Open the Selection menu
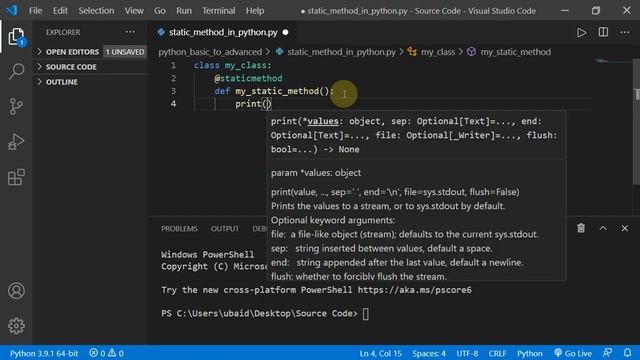This screenshot has height=360, width=640. 96,11
